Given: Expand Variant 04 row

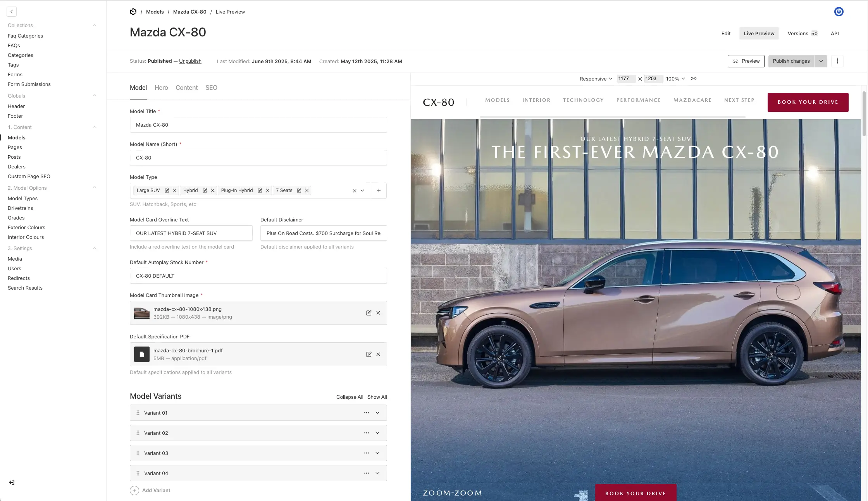Looking at the screenshot, I should point(377,473).
